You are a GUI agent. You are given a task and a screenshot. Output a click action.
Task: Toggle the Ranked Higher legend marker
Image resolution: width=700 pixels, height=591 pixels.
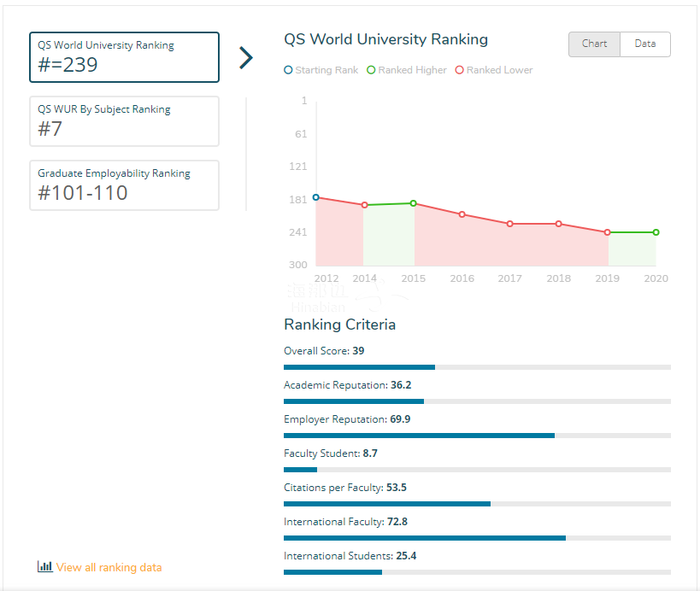371,70
